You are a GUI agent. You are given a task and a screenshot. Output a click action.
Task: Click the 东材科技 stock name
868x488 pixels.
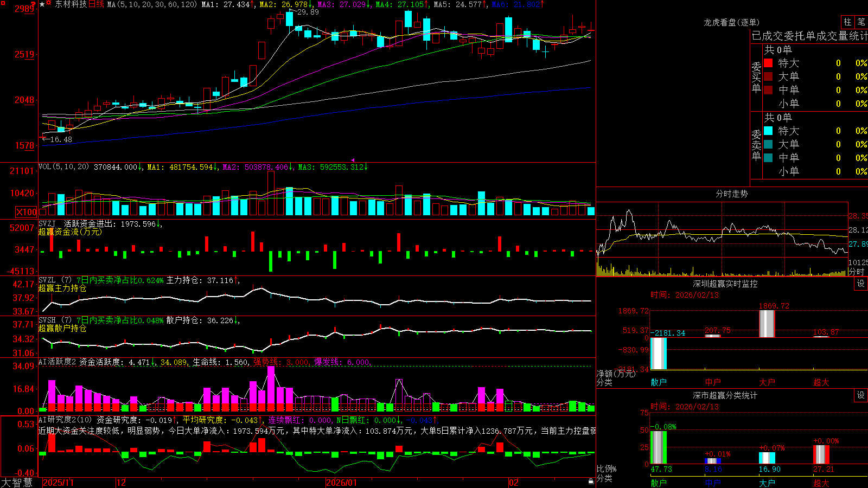[71, 4]
